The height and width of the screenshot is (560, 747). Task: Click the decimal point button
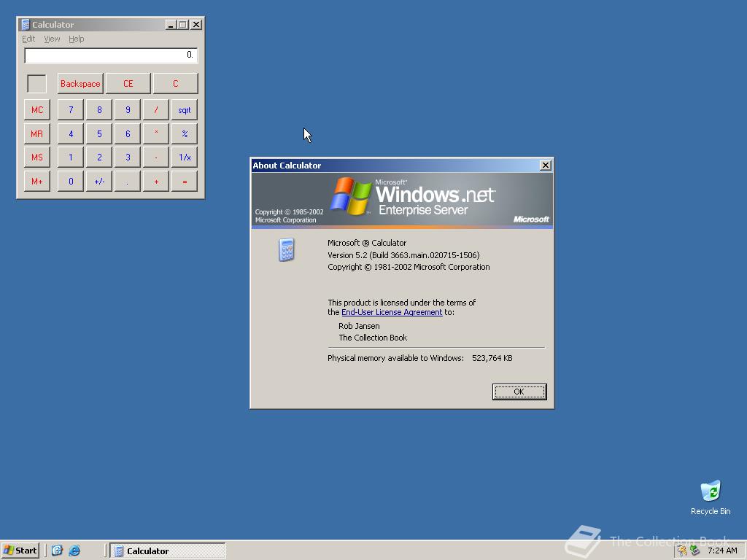pyautogui.click(x=128, y=182)
